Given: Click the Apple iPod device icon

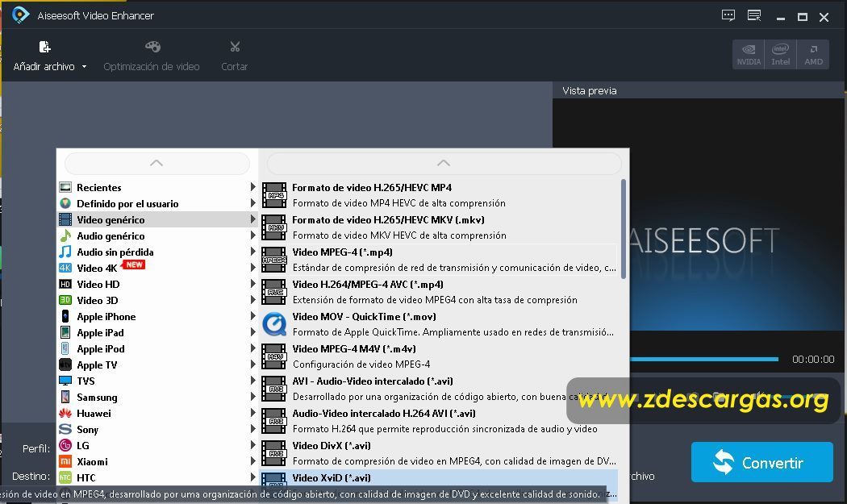Looking at the screenshot, I should click(65, 348).
